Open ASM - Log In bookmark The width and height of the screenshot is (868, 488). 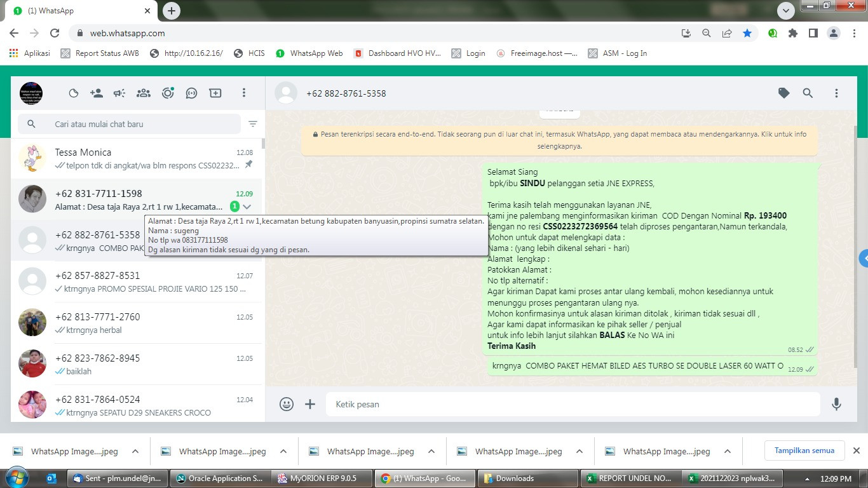pos(618,53)
